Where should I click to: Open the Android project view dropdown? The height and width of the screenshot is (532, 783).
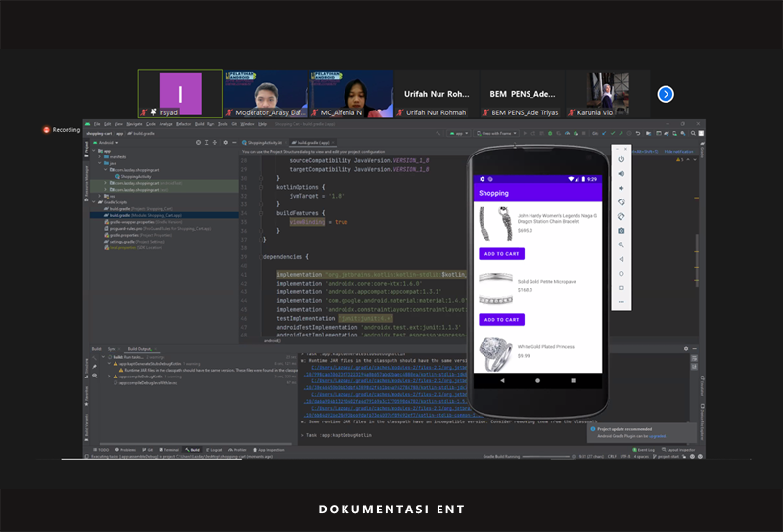(106, 142)
